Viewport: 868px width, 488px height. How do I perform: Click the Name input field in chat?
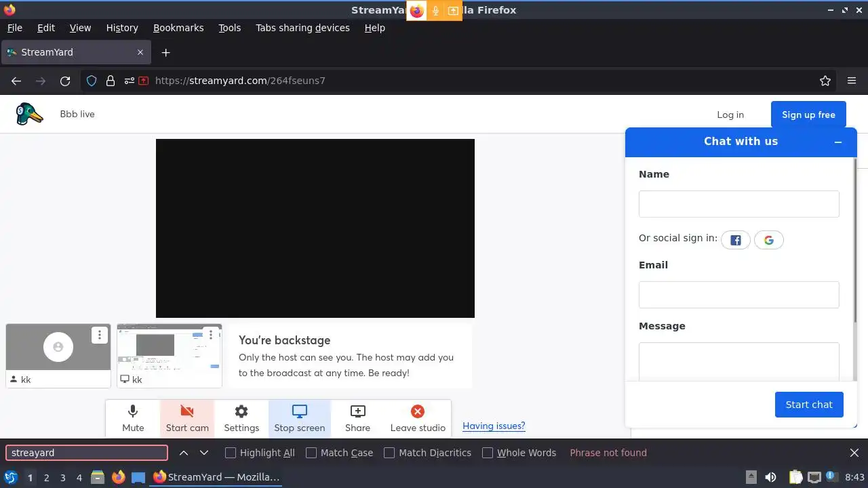pyautogui.click(x=739, y=204)
